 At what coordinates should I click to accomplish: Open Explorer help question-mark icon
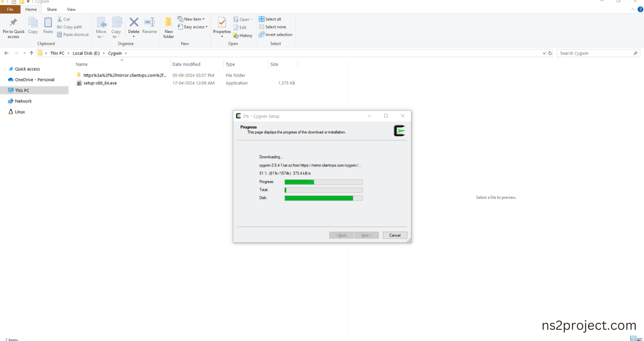640,9
